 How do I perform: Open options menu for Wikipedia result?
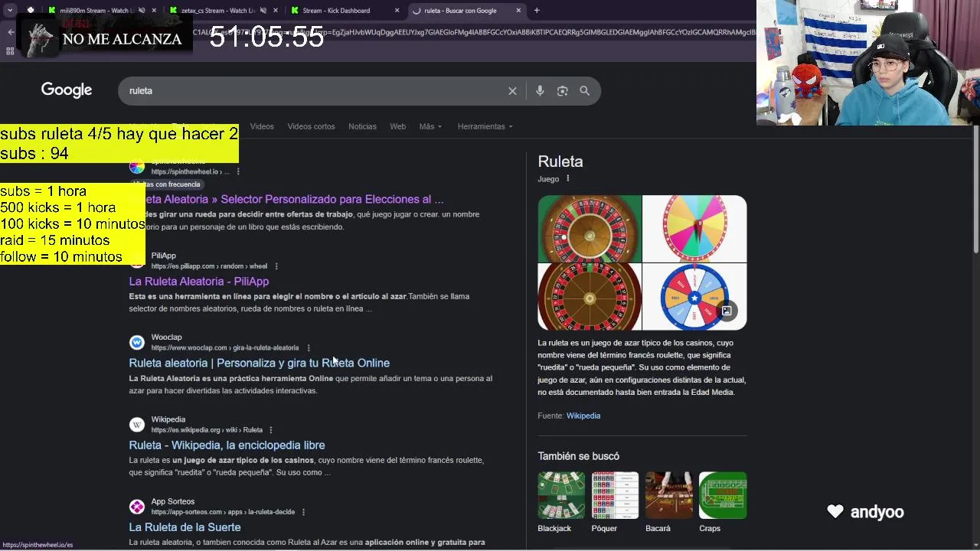pyautogui.click(x=271, y=430)
